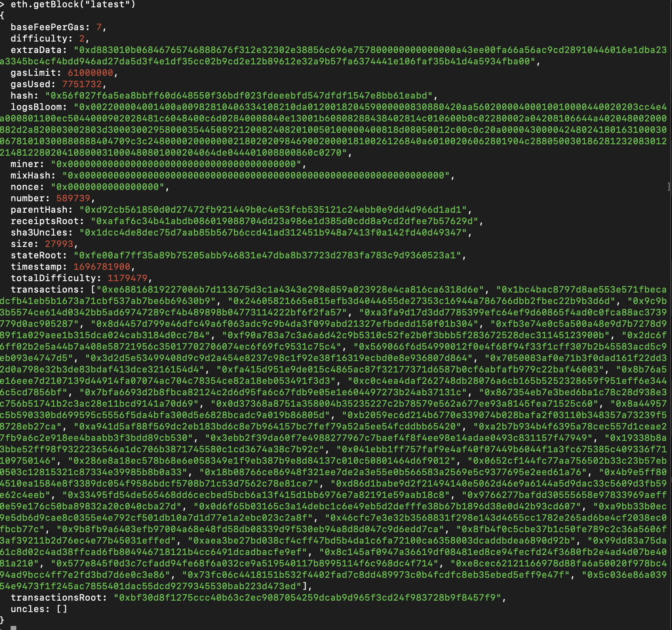The height and width of the screenshot is (630, 672).
Task: Click the transaction hash starting 0x18b08766
Action: (393, 472)
